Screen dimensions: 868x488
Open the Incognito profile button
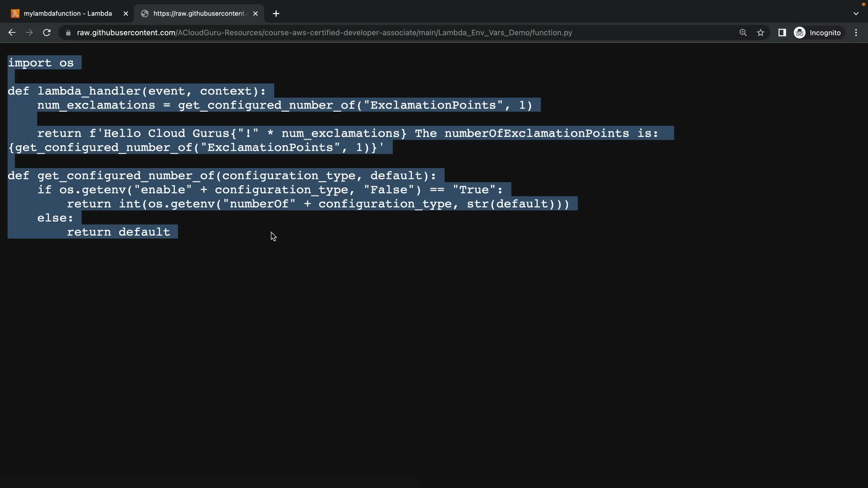pyautogui.click(x=817, y=33)
